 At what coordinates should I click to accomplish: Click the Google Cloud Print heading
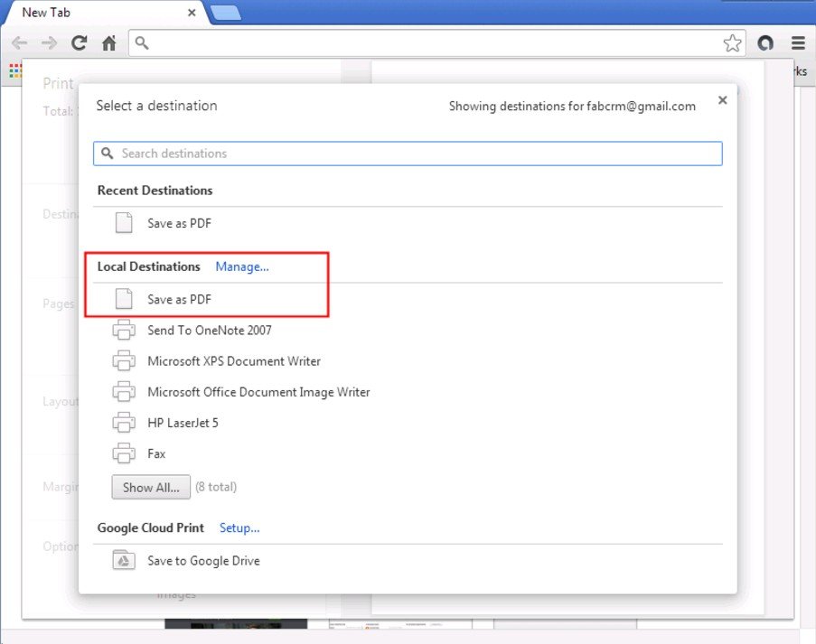(150, 527)
